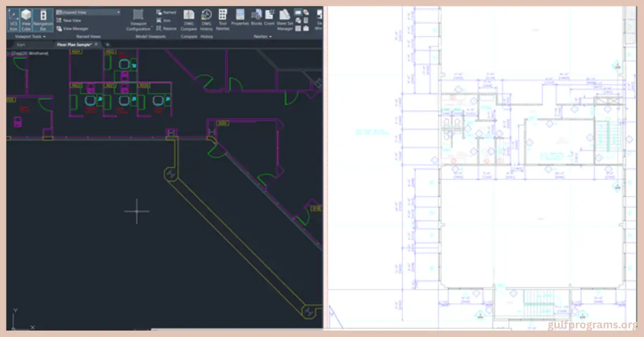Toggle the ViewCube visibility
644x337 pixels.
pos(26,19)
